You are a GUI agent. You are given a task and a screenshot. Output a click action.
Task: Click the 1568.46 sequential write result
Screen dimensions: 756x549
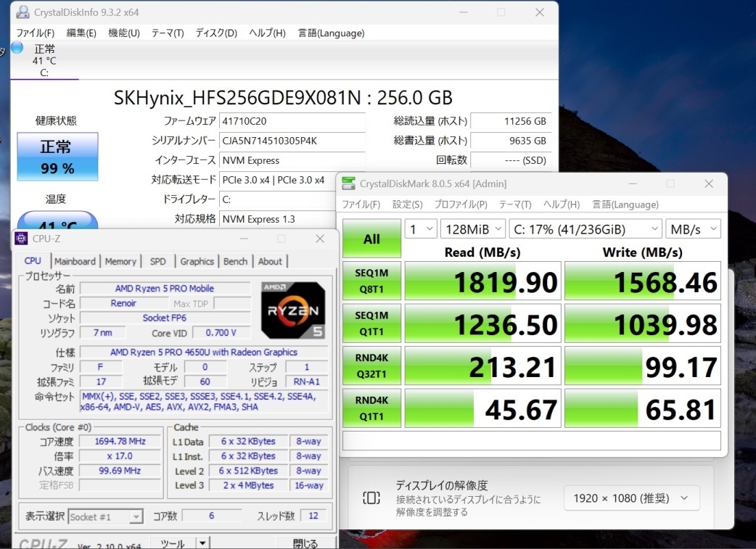point(643,281)
